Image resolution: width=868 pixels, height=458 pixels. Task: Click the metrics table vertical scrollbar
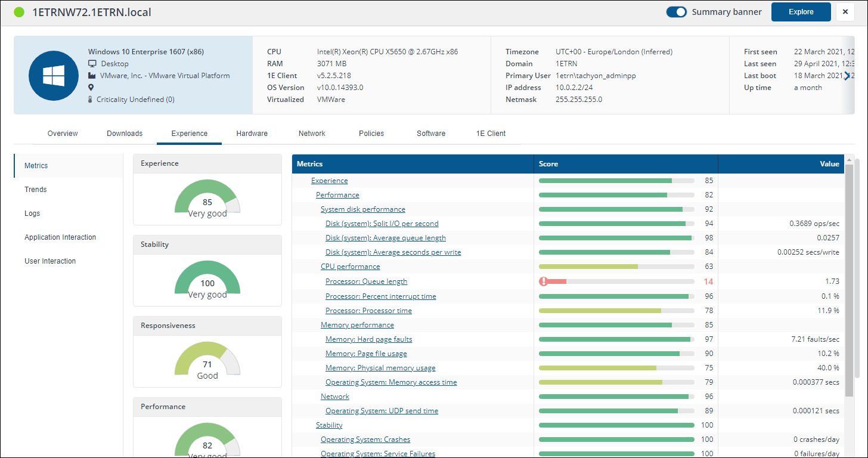tap(849, 279)
